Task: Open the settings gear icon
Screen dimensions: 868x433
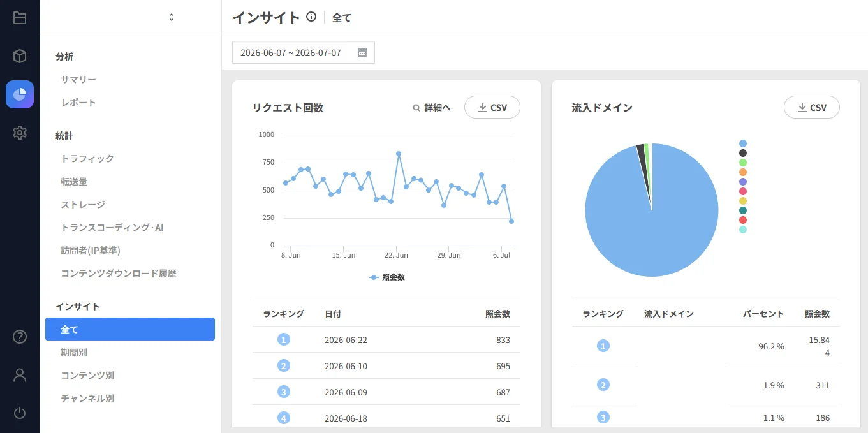Action: pos(20,133)
